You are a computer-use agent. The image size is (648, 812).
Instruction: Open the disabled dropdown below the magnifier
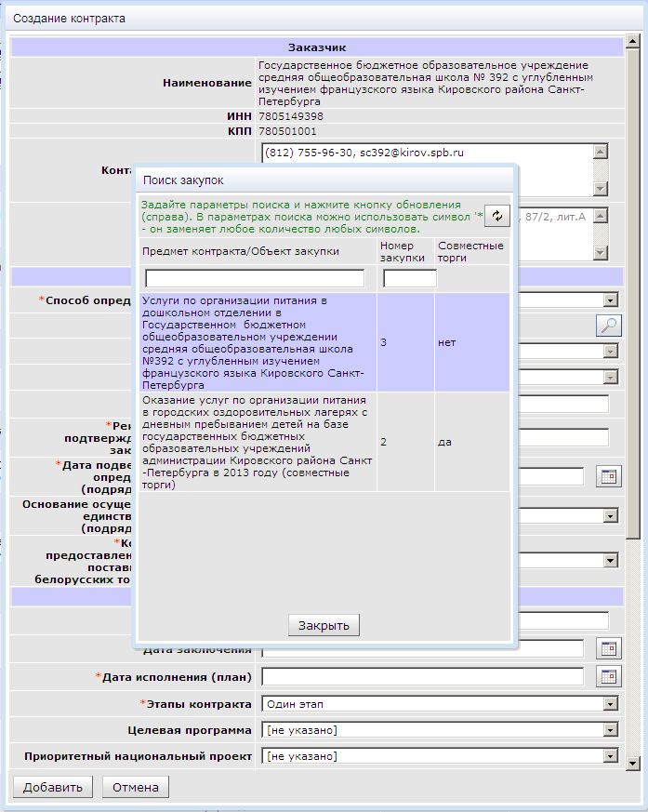611,351
